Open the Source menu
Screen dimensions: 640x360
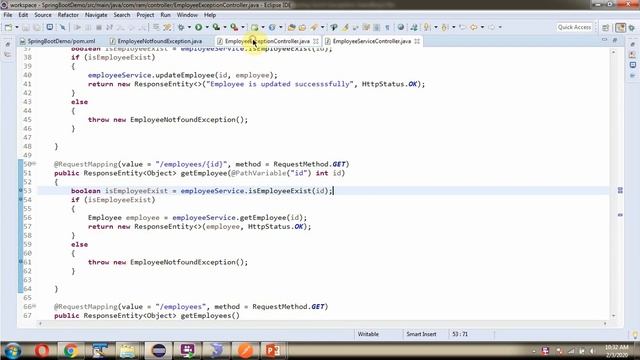43,15
